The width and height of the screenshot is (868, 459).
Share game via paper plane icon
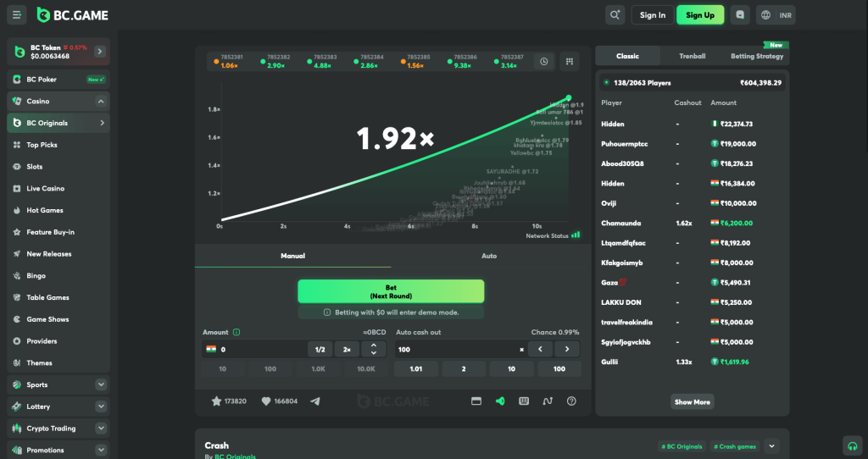click(315, 401)
